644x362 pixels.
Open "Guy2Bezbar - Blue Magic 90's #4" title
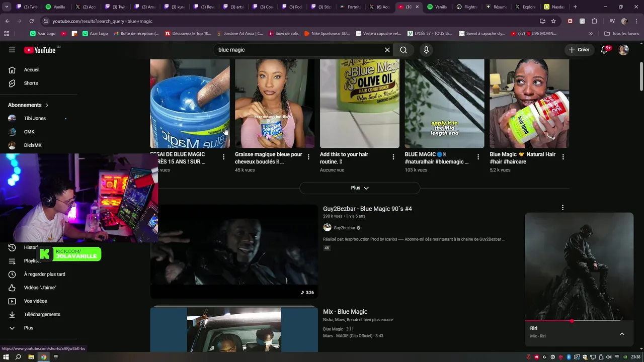(x=367, y=209)
